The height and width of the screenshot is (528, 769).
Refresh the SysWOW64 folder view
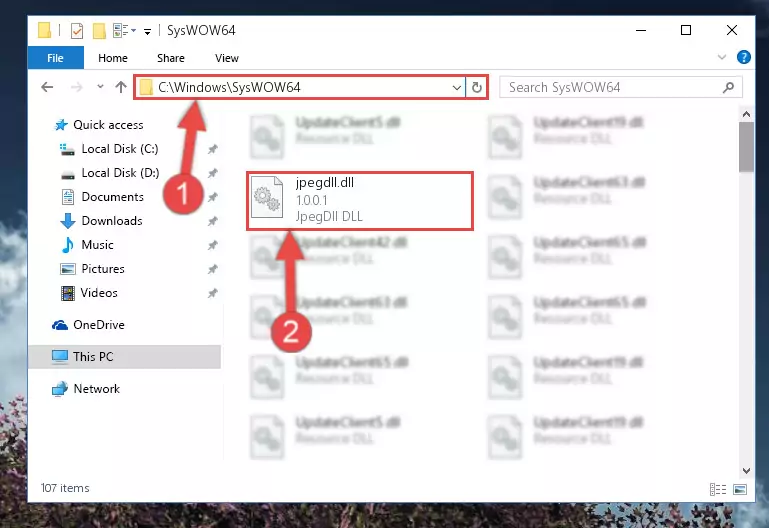(x=477, y=87)
